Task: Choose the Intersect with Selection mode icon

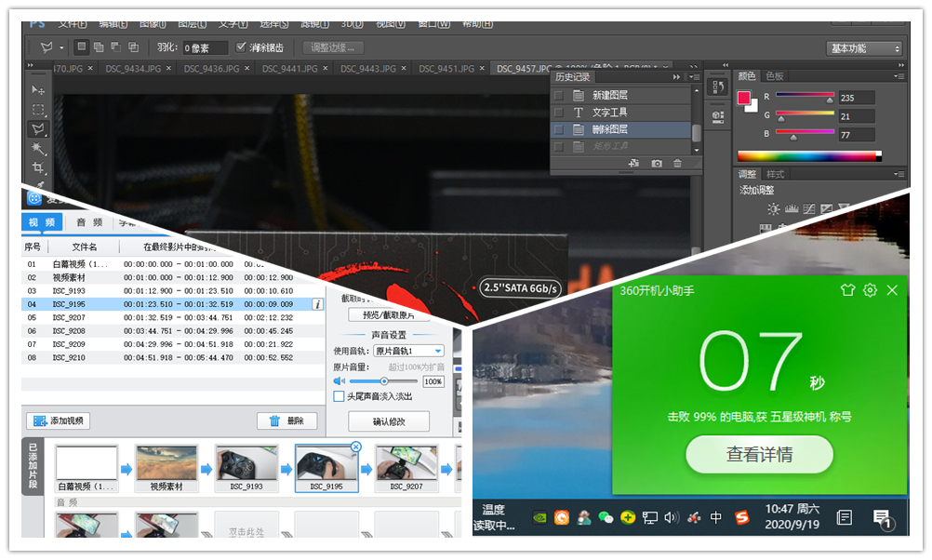Action: click(133, 47)
